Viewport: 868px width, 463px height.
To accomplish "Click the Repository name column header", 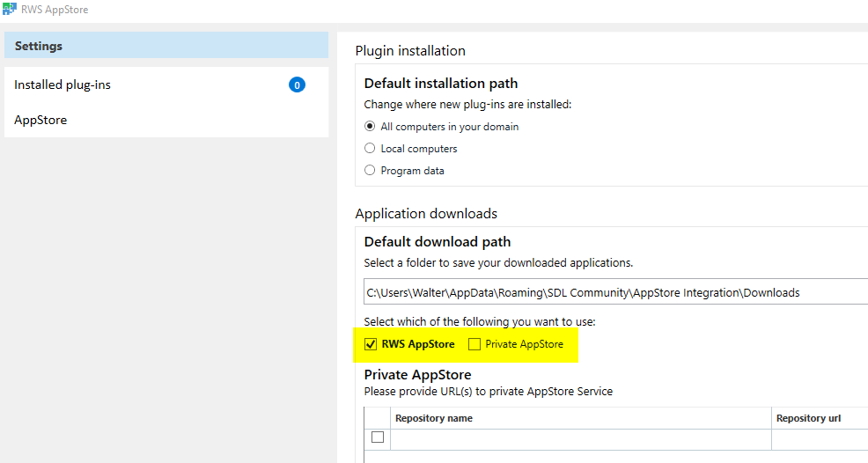I will tap(581, 418).
